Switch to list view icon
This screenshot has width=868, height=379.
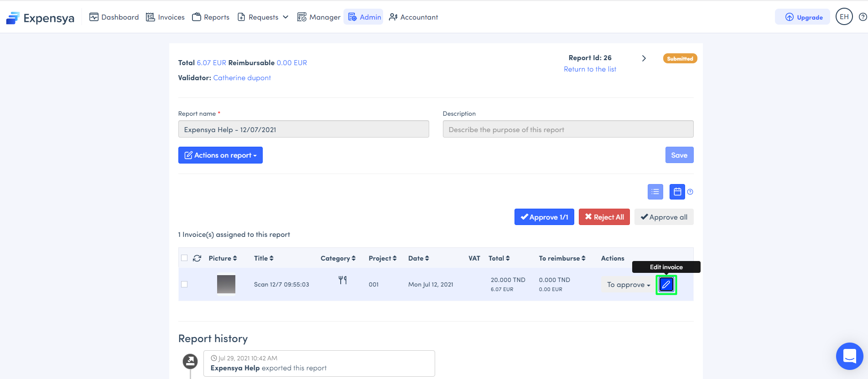coord(655,192)
